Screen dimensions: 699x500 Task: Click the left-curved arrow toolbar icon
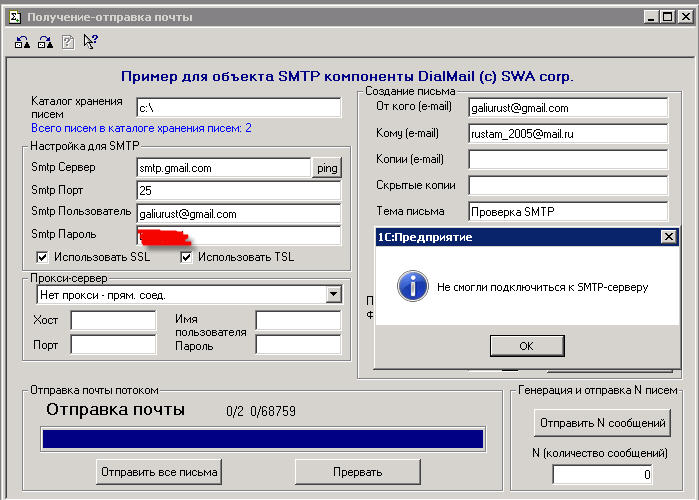coord(22,41)
